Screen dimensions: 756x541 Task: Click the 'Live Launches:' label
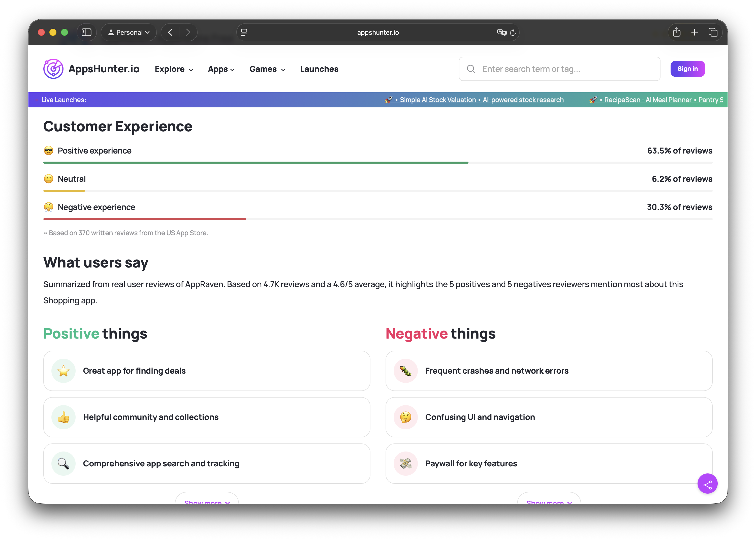[x=64, y=100]
